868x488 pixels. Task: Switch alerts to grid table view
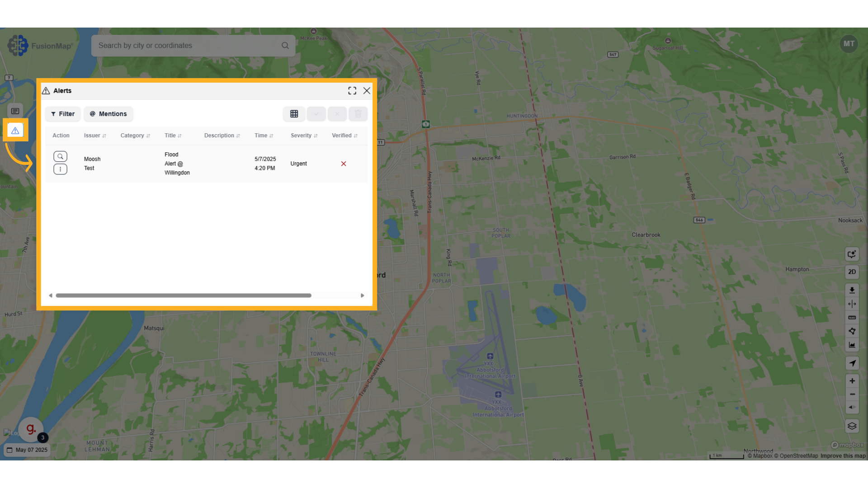point(294,114)
